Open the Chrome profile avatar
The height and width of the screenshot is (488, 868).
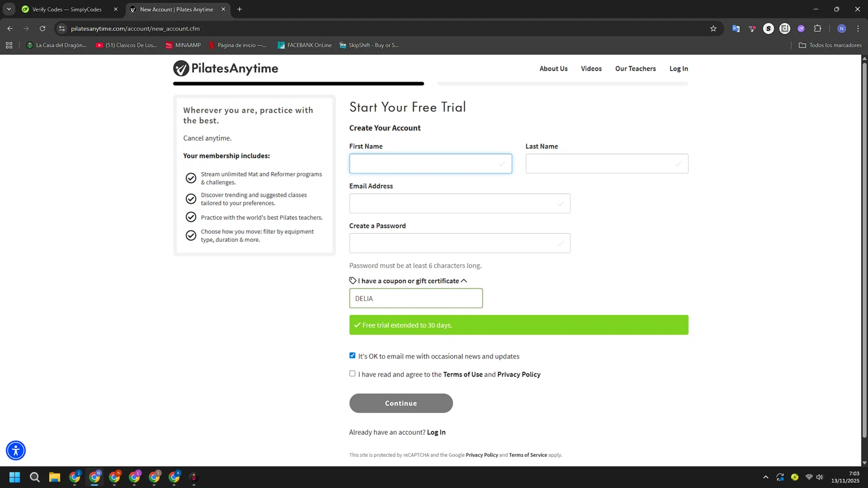(x=842, y=28)
